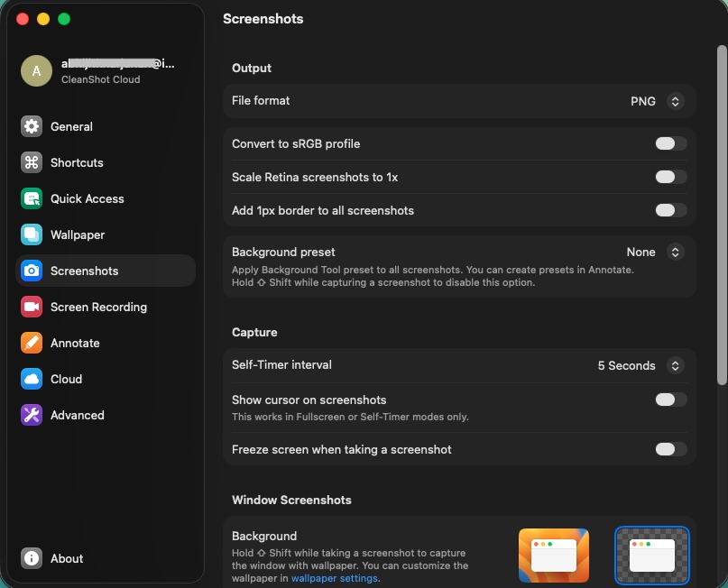Click the Annotate pencil icon
The width and height of the screenshot is (728, 588).
[32, 343]
